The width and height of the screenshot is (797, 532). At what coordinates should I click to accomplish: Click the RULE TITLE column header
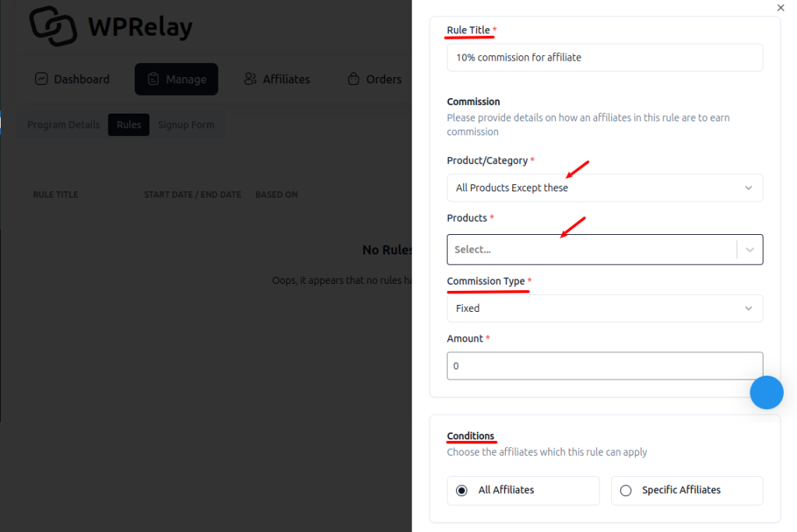pos(55,194)
